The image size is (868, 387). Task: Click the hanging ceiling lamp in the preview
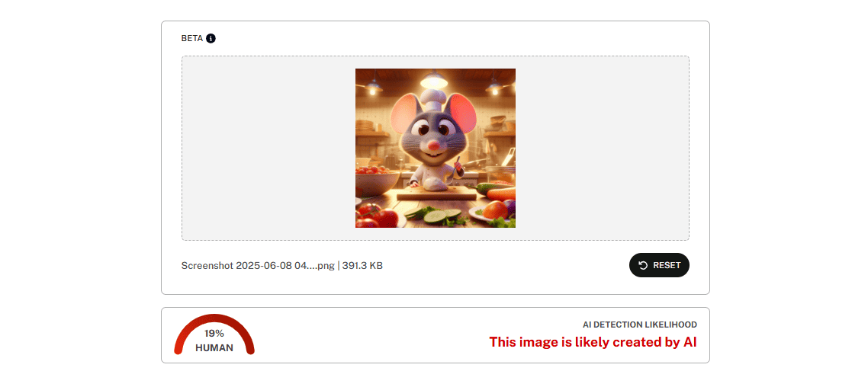pyautogui.click(x=435, y=80)
